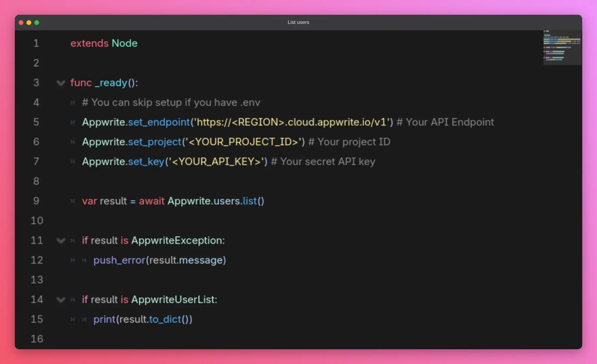This screenshot has width=597, height=364.
Task: Click the green maximize window button
Action: click(x=37, y=22)
